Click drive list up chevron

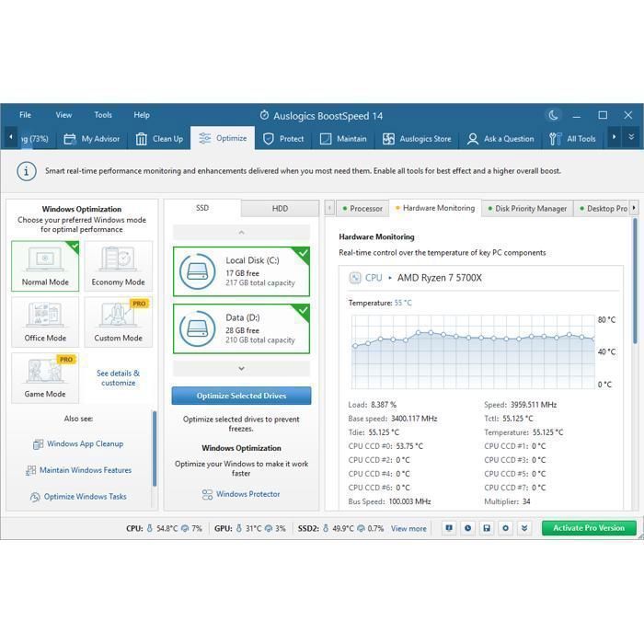coord(241,233)
